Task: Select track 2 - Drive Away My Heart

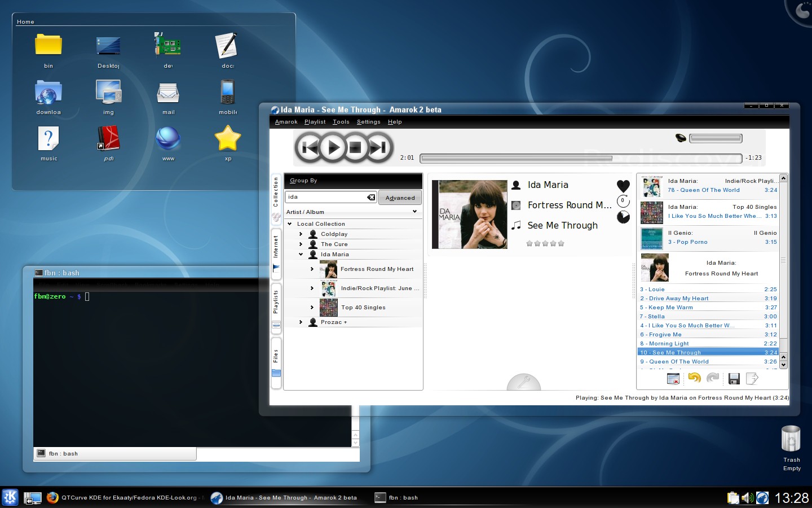Action: 708,298
